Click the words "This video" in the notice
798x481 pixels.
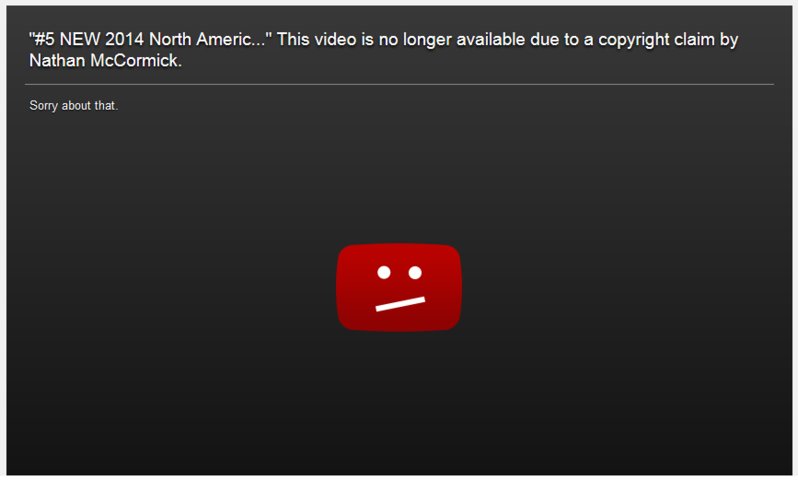[x=317, y=39]
